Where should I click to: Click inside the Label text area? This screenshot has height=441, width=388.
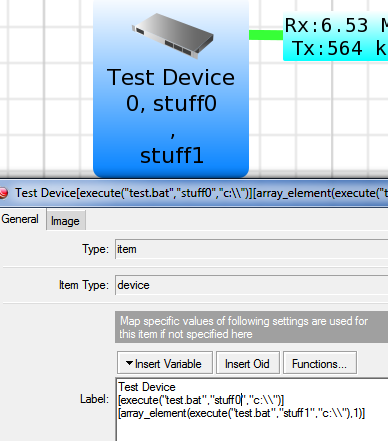[252, 410]
